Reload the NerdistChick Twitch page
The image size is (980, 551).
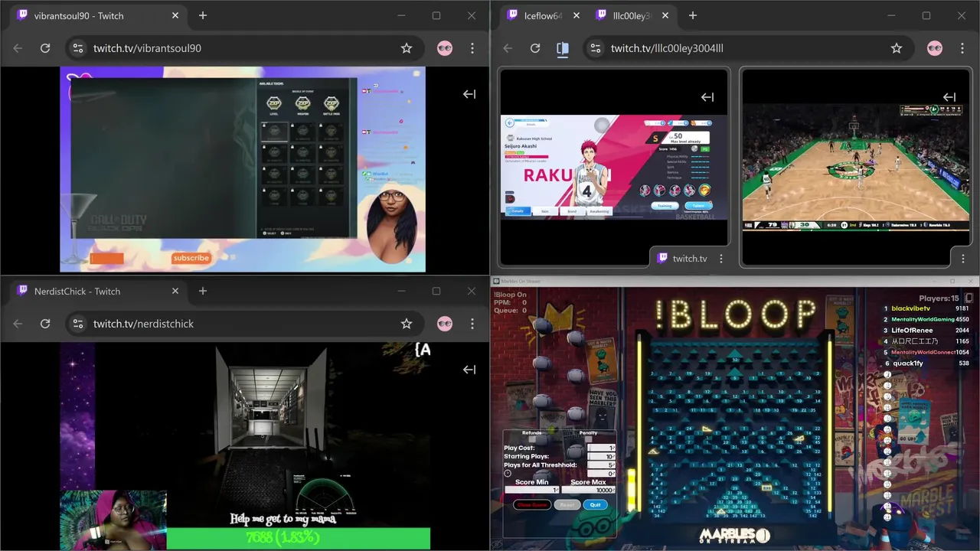(x=45, y=324)
